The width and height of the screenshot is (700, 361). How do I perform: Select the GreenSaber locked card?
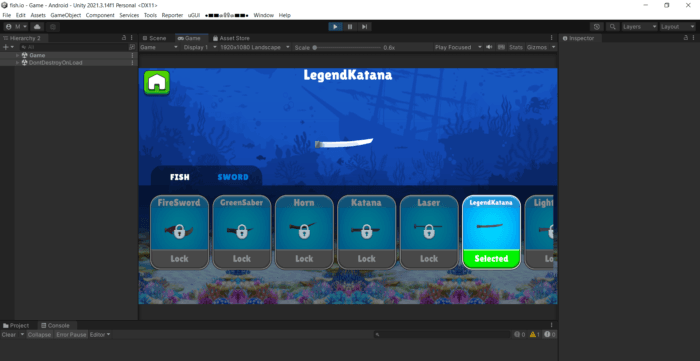coord(242,232)
